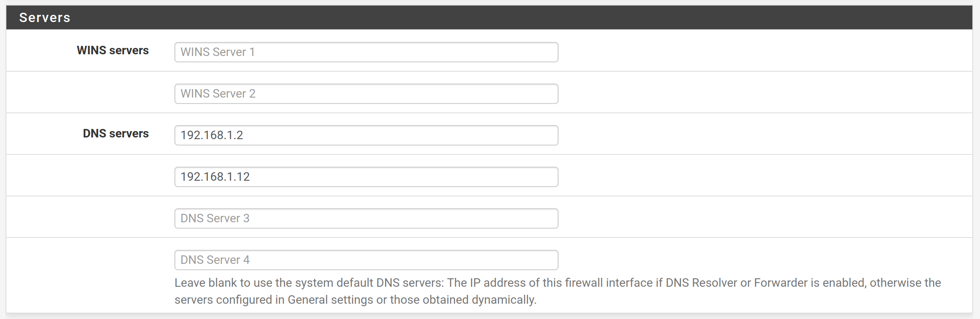Image resolution: width=980 pixels, height=319 pixels.
Task: Click the WINS servers label
Action: coord(112,50)
